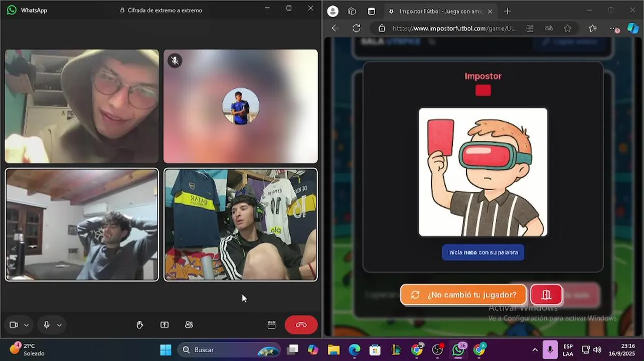Click the round profile picture of muted participant
644x361 pixels.
(x=241, y=106)
